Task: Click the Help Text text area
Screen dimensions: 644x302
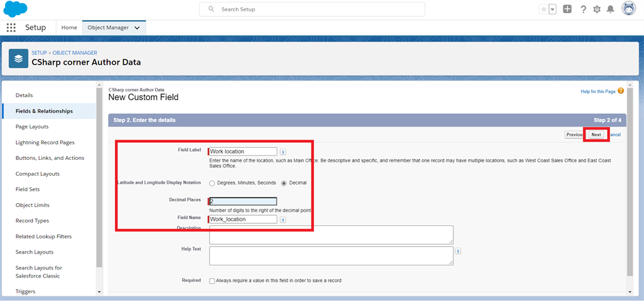Action: (x=331, y=255)
